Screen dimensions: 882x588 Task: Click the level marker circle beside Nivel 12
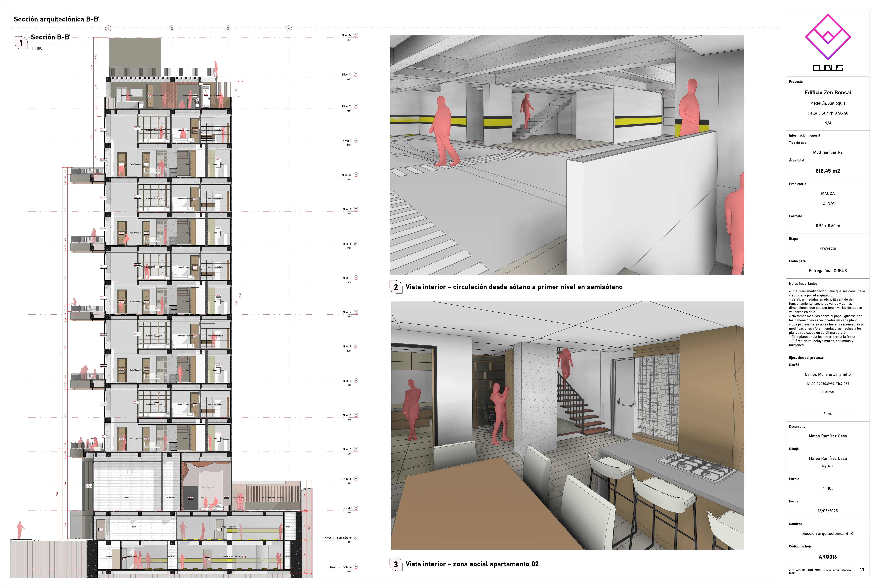point(356,106)
